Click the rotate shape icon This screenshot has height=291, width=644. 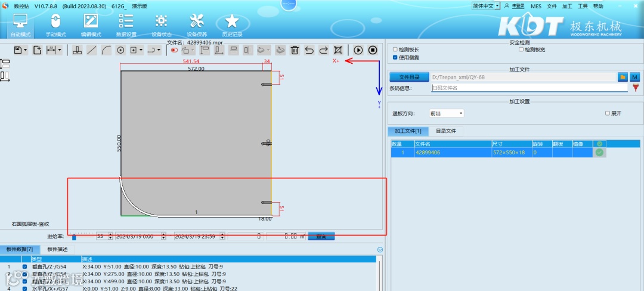(x=186, y=50)
